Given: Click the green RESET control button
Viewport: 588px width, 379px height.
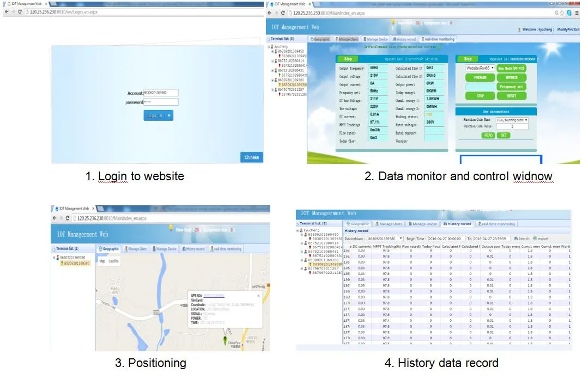Looking at the screenshot, I should pos(512,96).
